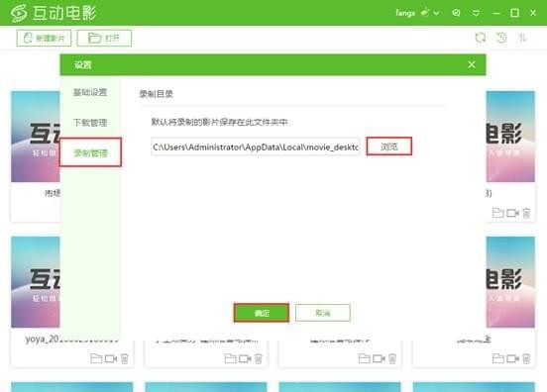Viewport: 547px width, 392px height.
Task: Maximize the 互动电影 window
Action: 514,13
